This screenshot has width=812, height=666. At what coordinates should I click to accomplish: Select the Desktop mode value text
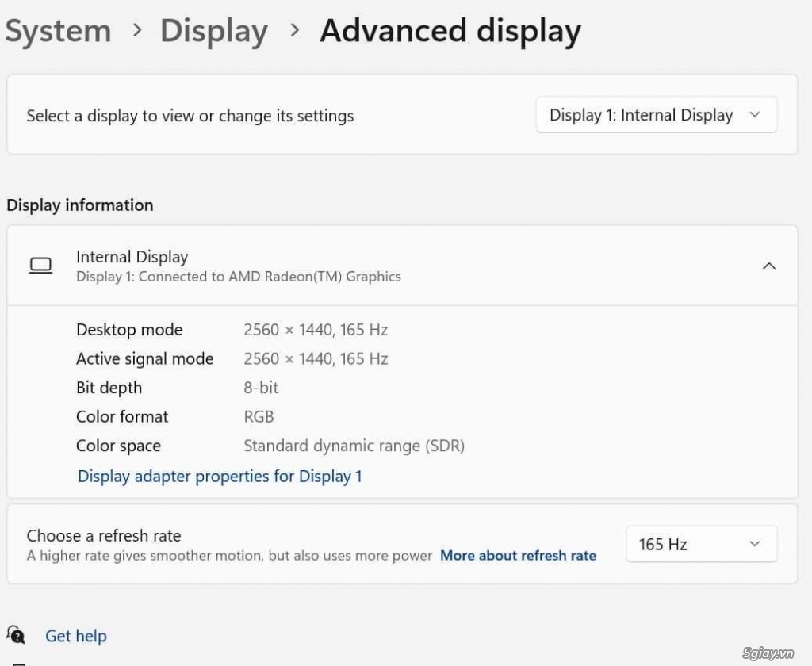(316, 330)
